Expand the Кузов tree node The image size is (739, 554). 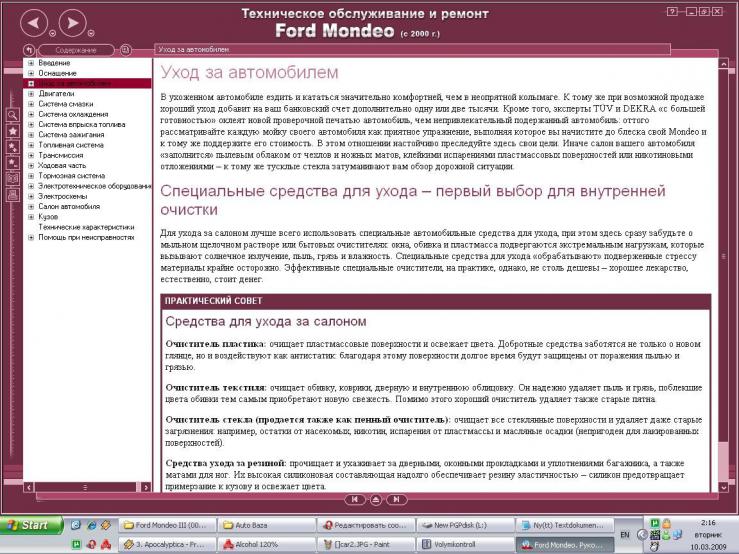click(31, 217)
